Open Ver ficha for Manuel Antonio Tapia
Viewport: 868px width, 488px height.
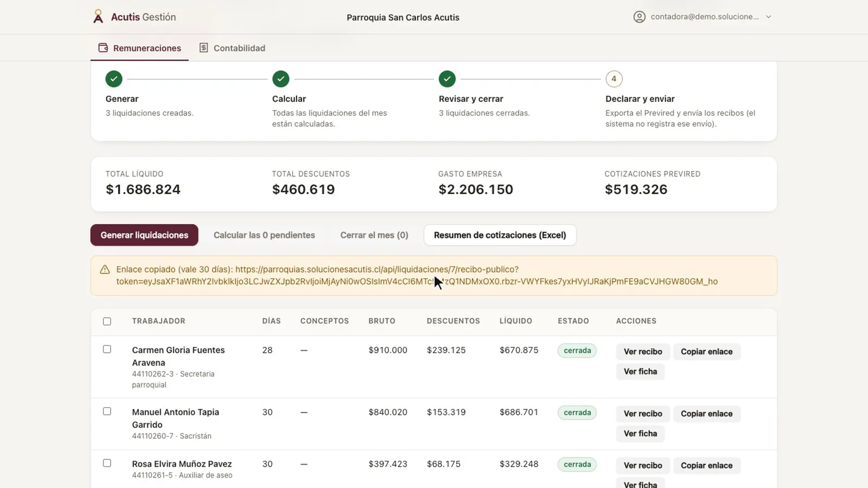coord(640,434)
